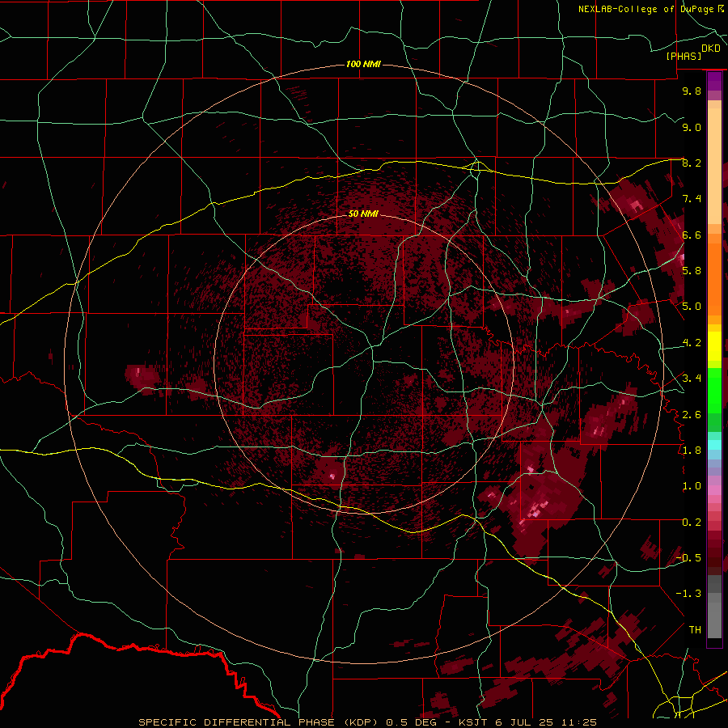This screenshot has width=728, height=728.
Task: Click the orange band of the color scale
Action: click(714, 274)
